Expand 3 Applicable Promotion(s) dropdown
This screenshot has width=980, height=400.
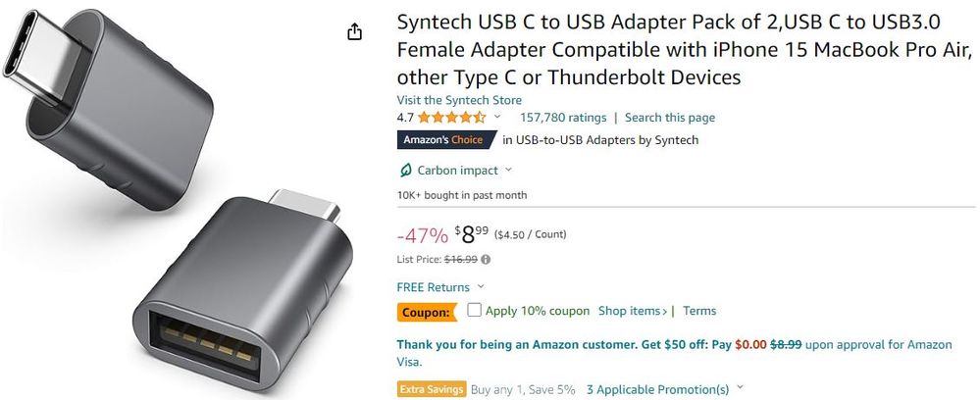(x=740, y=389)
